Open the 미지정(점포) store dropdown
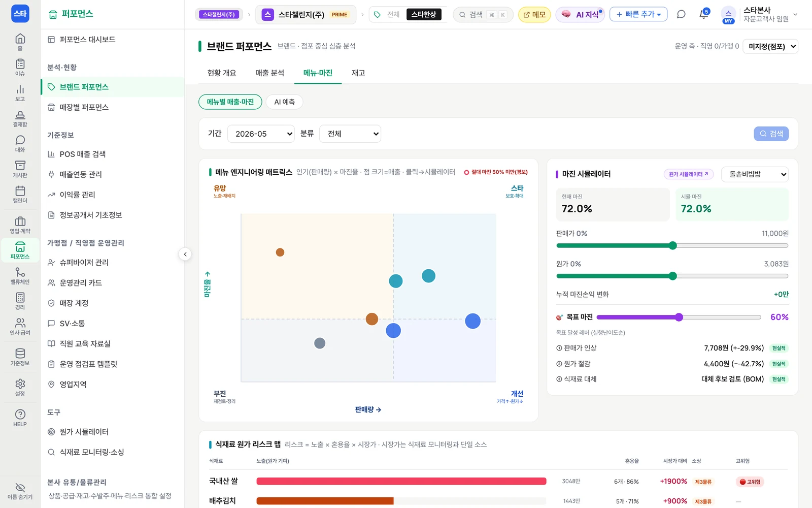The image size is (812, 508). (770, 46)
